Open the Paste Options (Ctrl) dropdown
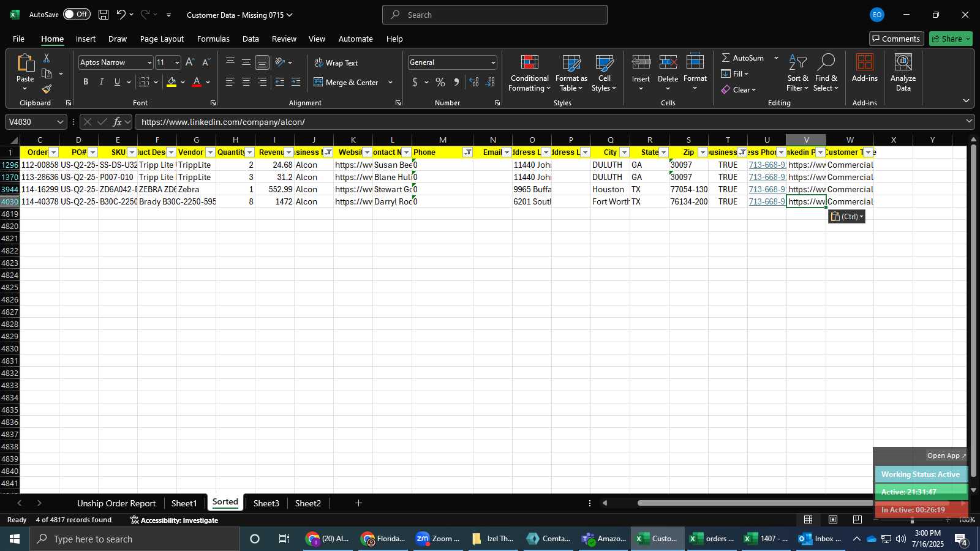The height and width of the screenshot is (551, 980). pyautogui.click(x=847, y=217)
